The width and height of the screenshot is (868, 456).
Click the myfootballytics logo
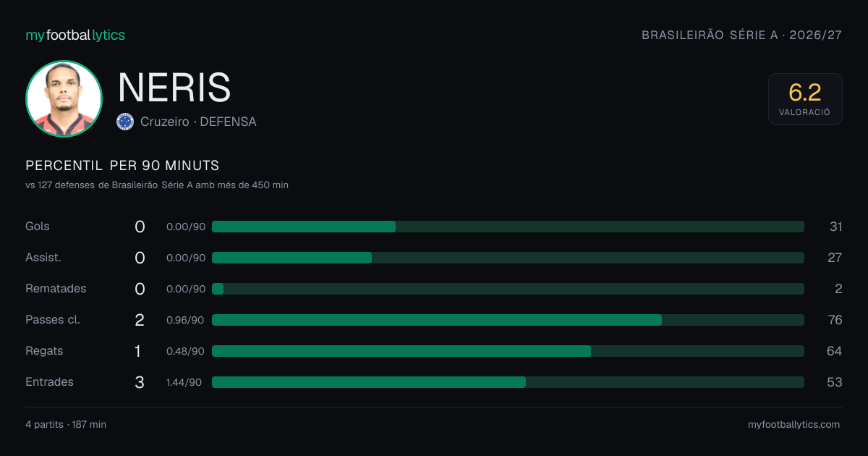pyautogui.click(x=75, y=35)
